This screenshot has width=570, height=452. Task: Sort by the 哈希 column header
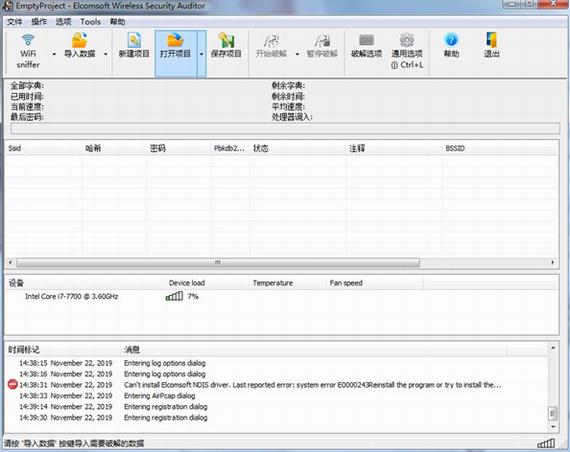(x=115, y=148)
